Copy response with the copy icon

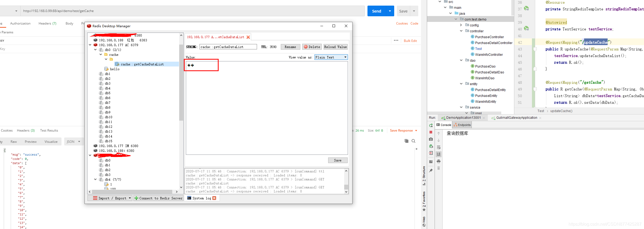[407, 141]
